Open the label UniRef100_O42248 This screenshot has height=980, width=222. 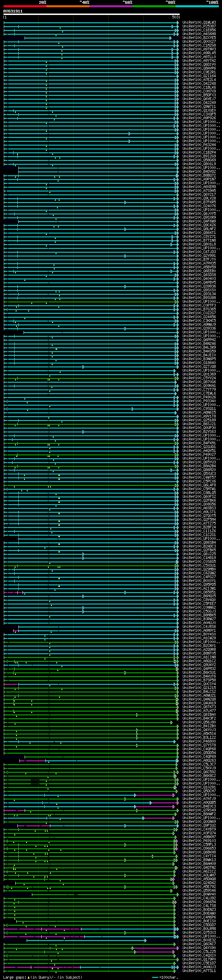point(199,83)
